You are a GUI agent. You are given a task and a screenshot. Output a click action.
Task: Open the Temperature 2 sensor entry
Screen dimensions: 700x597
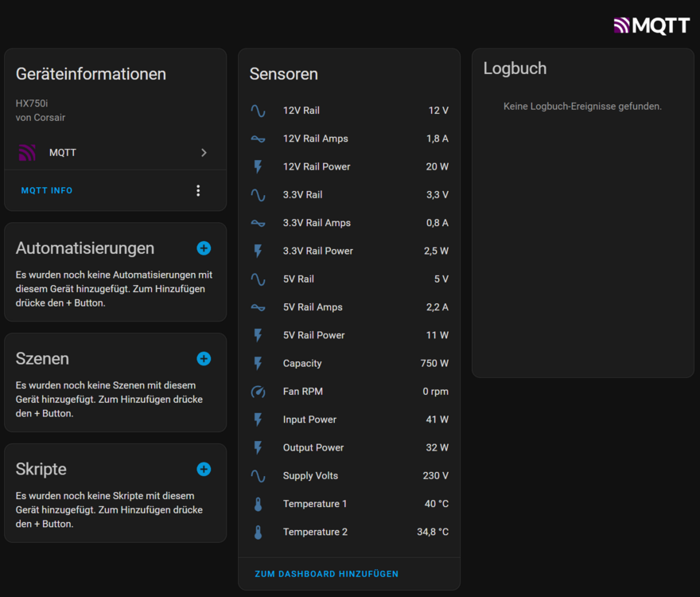point(349,533)
